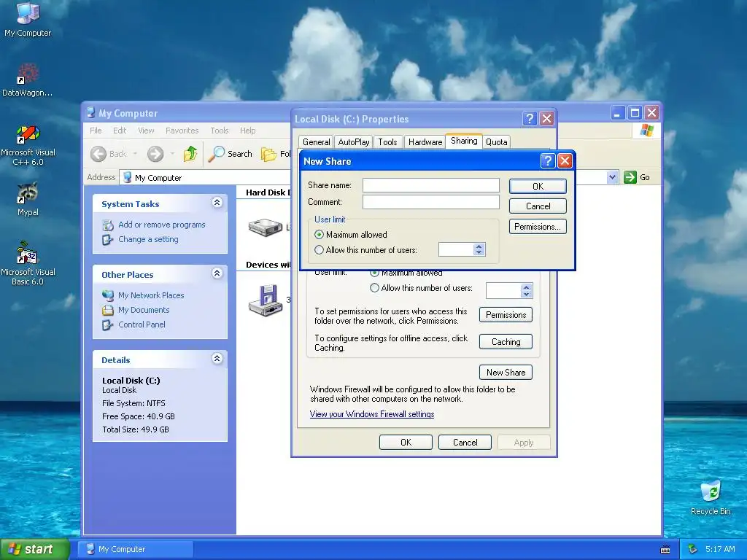747x560 pixels.
Task: Click the Comment text field
Action: (431, 202)
